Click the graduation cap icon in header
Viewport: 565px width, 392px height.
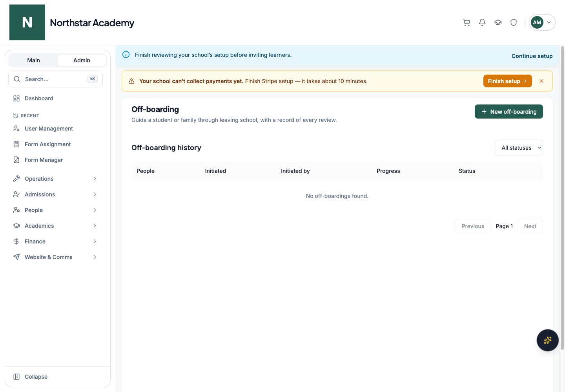[x=498, y=22]
